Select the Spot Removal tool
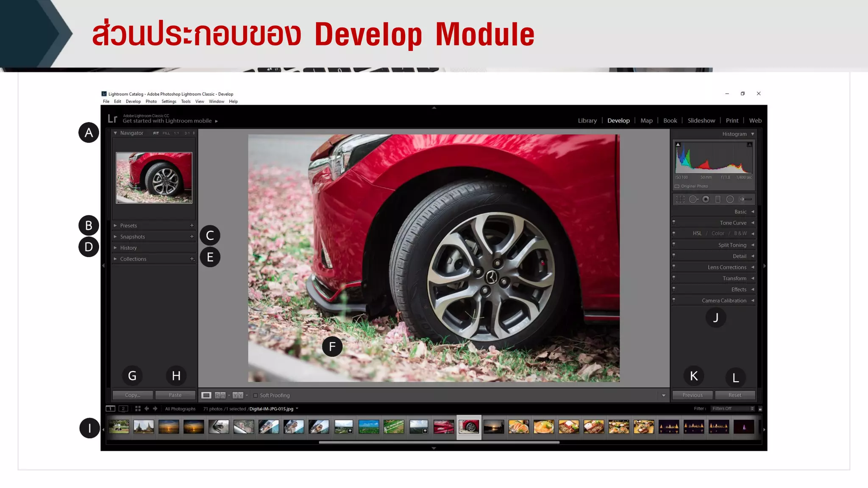 tap(693, 199)
